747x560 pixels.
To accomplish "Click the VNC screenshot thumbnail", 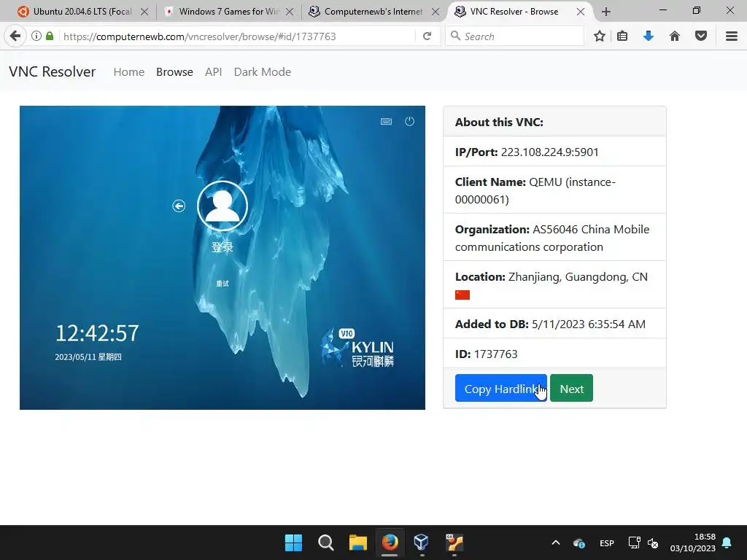I will tap(222, 257).
